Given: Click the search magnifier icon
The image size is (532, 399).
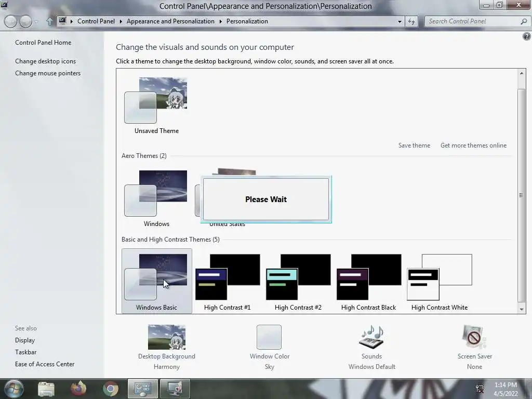Looking at the screenshot, I should [524, 21].
